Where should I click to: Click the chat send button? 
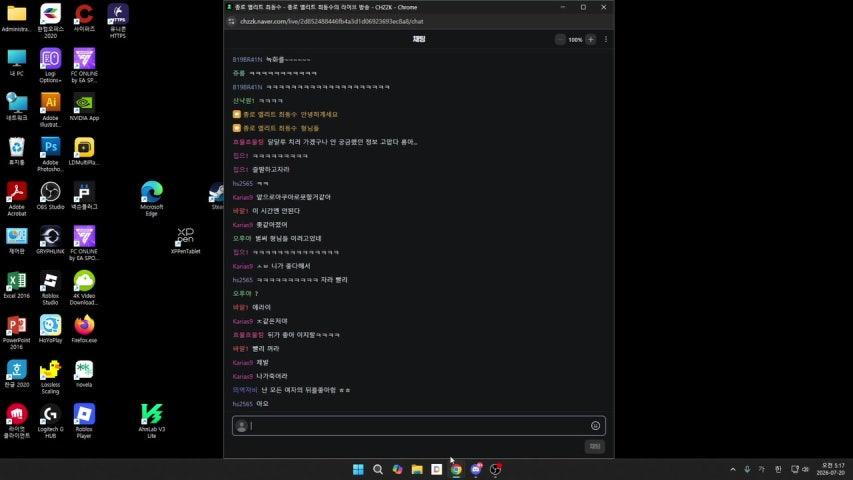(595, 446)
